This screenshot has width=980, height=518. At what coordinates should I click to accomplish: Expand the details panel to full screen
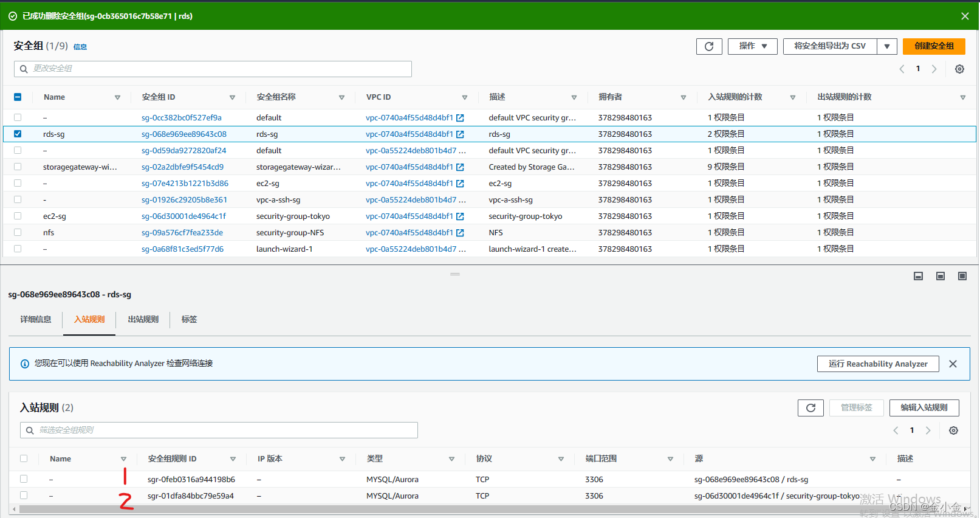coord(962,276)
